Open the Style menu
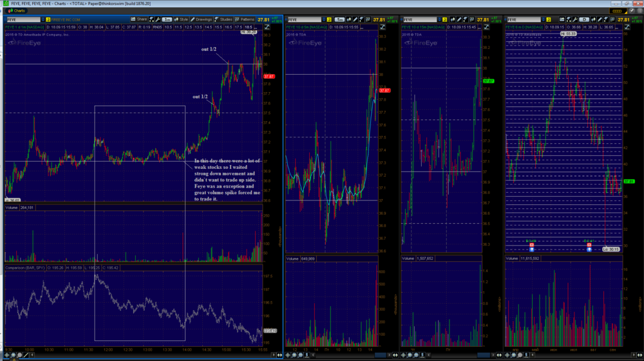Viewport: 644px width, 361px height. pyautogui.click(x=181, y=19)
